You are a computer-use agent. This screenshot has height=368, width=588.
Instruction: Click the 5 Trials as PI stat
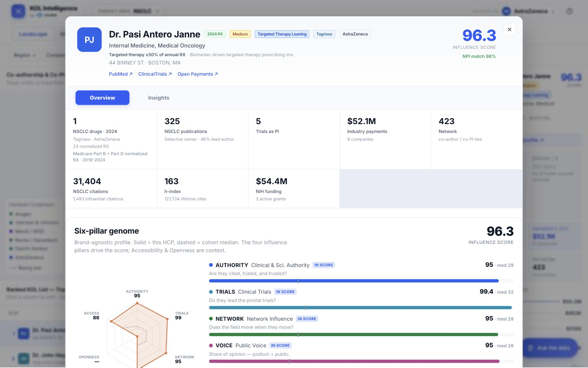(x=294, y=139)
